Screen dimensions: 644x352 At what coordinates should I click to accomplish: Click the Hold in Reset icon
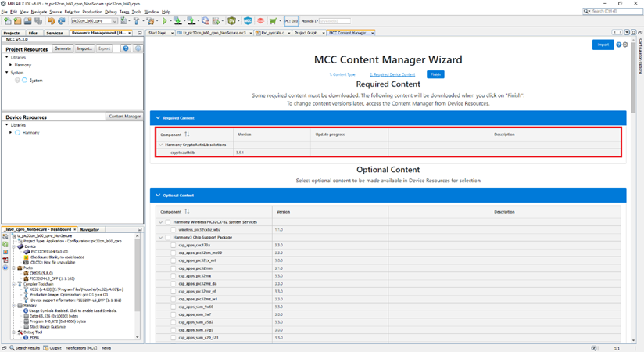[205, 21]
